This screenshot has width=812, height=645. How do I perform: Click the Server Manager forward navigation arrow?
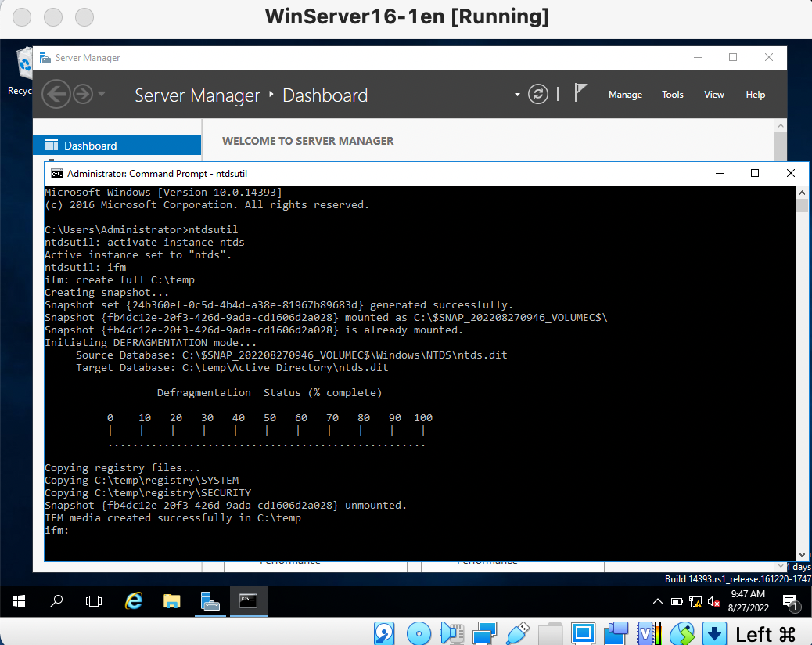(x=83, y=94)
